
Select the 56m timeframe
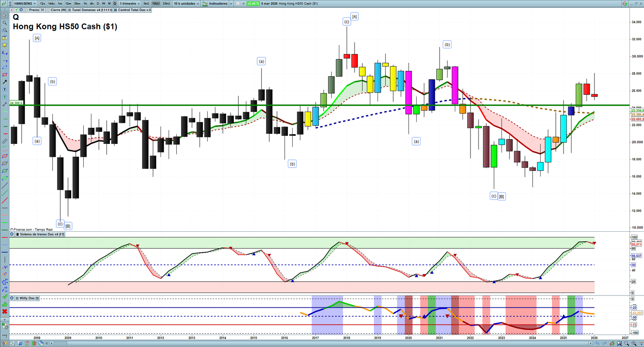tap(77, 4)
